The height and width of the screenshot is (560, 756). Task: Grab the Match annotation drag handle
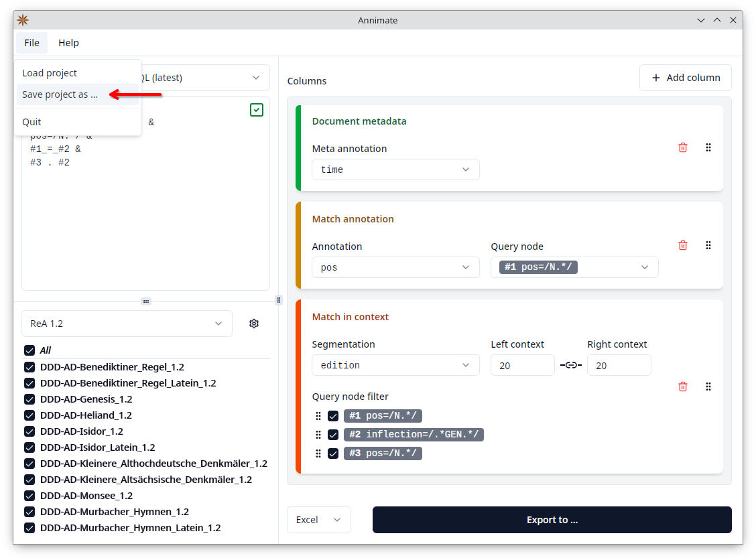tap(708, 245)
